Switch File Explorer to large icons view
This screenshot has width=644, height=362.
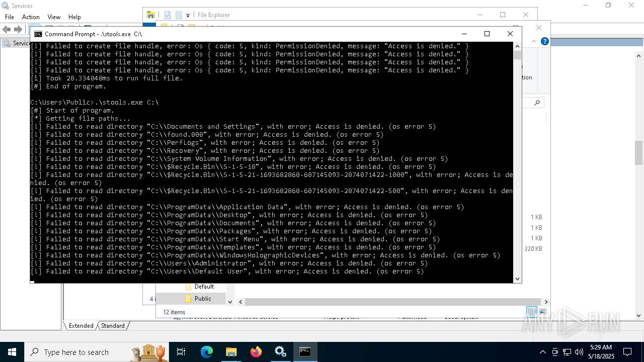[x=542, y=312]
